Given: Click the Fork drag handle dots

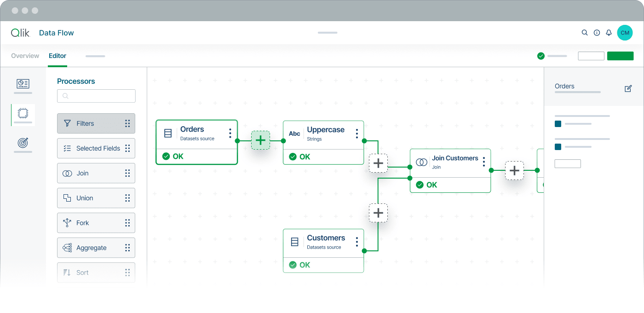Looking at the screenshot, I should (127, 223).
